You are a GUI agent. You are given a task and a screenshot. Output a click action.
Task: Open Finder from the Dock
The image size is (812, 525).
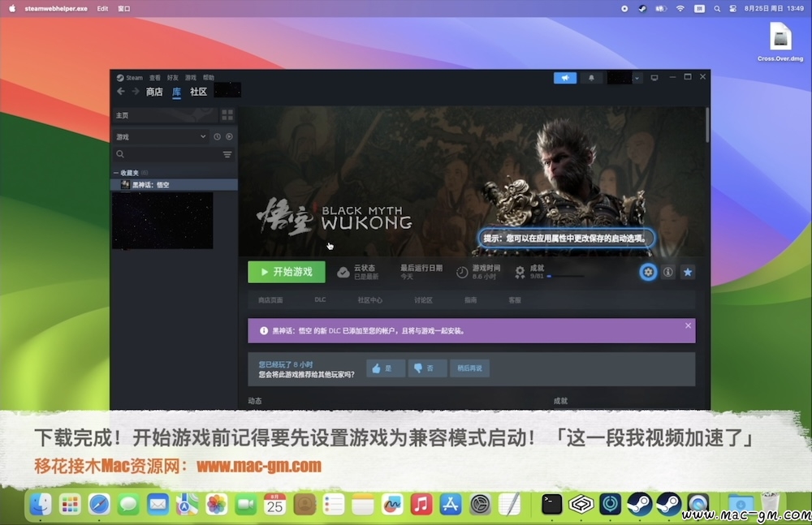click(x=41, y=504)
